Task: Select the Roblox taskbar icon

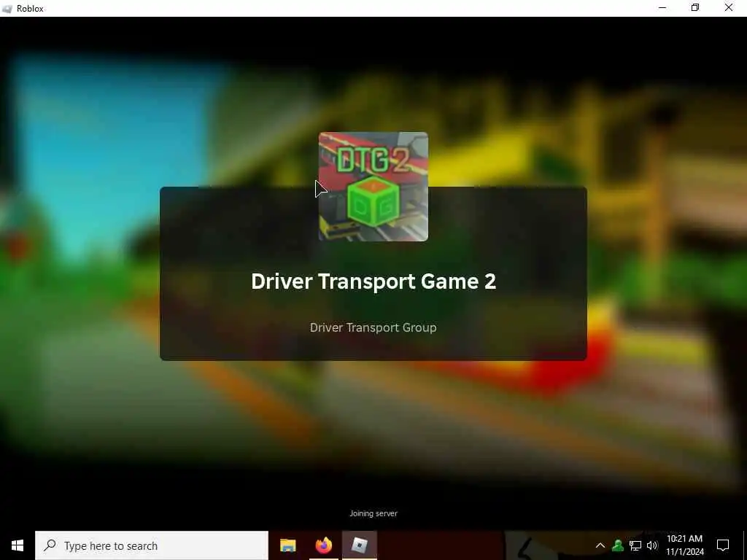Action: 359,545
